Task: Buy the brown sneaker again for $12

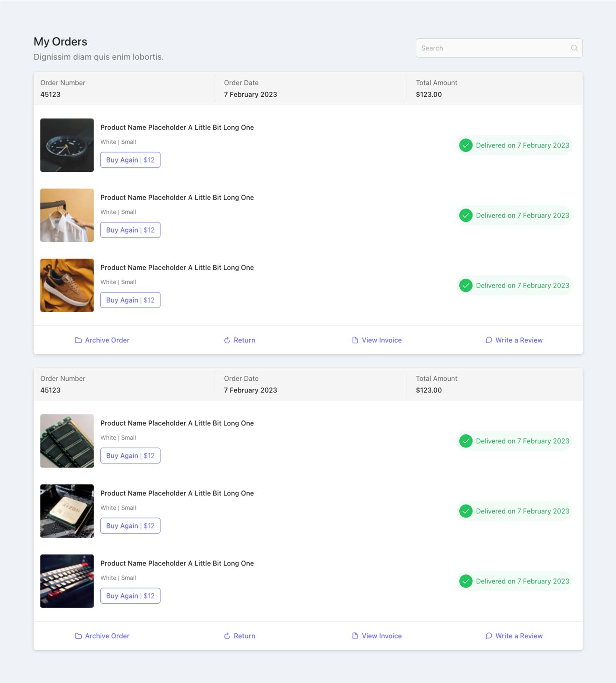Action: pos(130,300)
